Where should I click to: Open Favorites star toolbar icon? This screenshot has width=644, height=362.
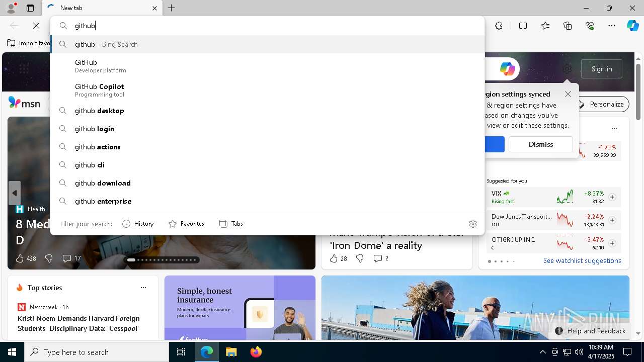[x=545, y=26]
